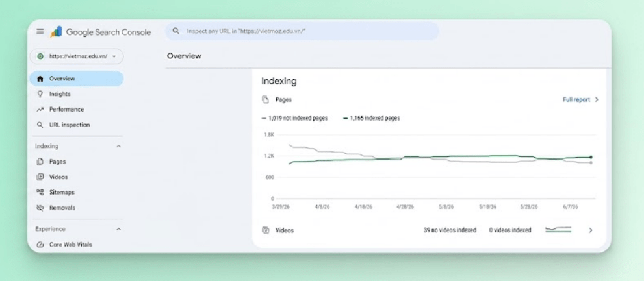Click the search magnifier icon in URL bar
The height and width of the screenshot is (281, 644).
(176, 31)
